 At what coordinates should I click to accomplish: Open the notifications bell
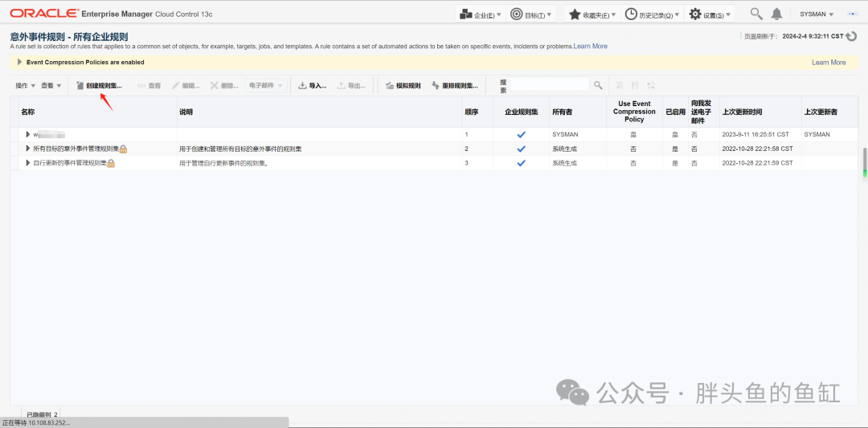pos(777,14)
